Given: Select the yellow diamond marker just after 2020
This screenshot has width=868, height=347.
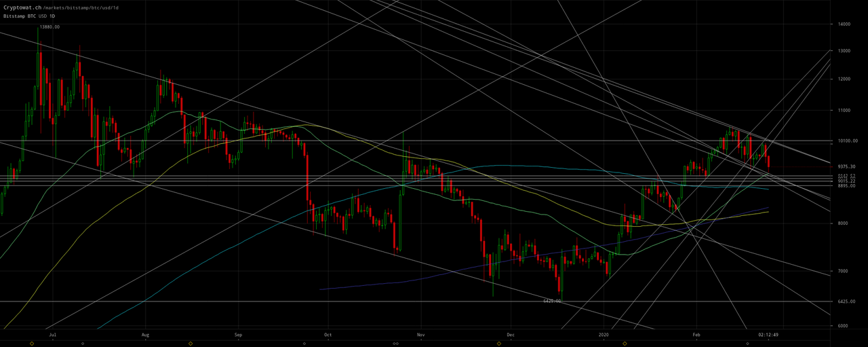Looking at the screenshot, I should pos(625,344).
